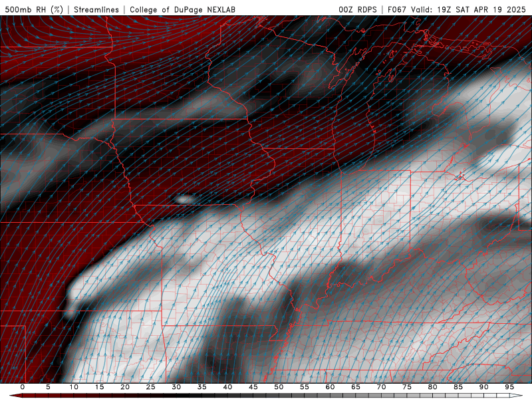Image resolution: width=532 pixels, height=399 pixels.
Task: Click the 40 value on the color scale
Action: click(x=227, y=387)
